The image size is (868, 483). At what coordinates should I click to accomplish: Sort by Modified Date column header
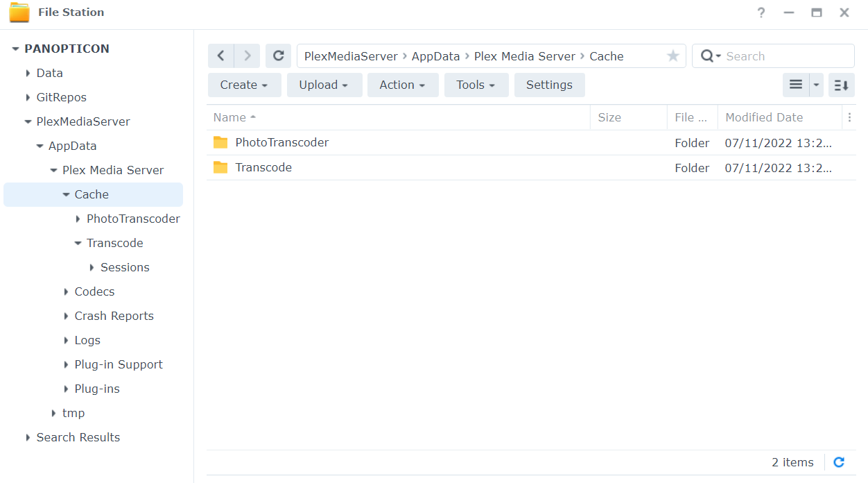(779, 117)
